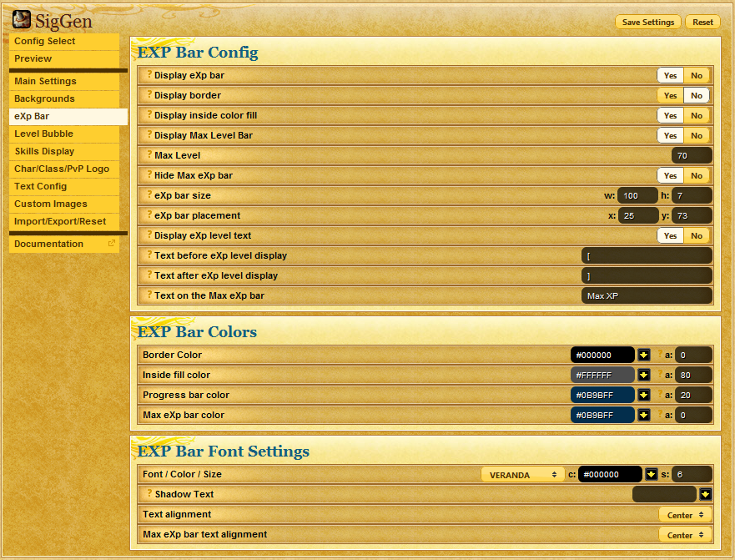The width and height of the screenshot is (735, 560).
Task: Open the Progress bar color picker arrow
Action: [644, 395]
